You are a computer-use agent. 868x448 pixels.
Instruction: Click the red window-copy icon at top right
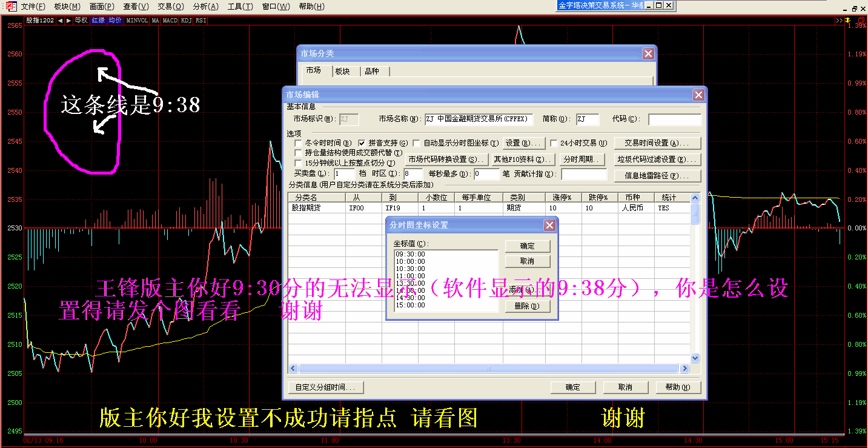pyautogui.click(x=861, y=21)
